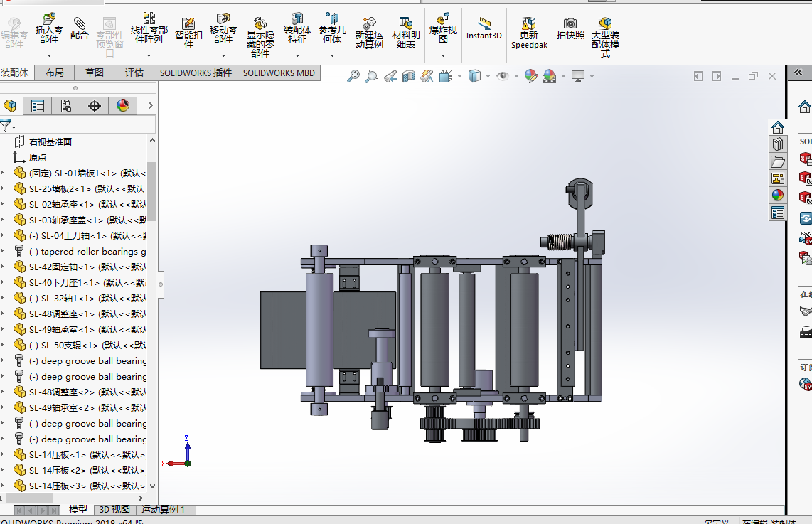Screen dimensions: 812x524
Task: Click the tree filter funnel icon
Action: pyautogui.click(x=6, y=125)
